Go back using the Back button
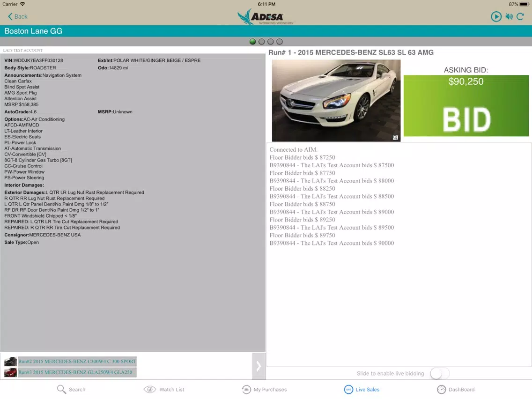 click(x=17, y=16)
